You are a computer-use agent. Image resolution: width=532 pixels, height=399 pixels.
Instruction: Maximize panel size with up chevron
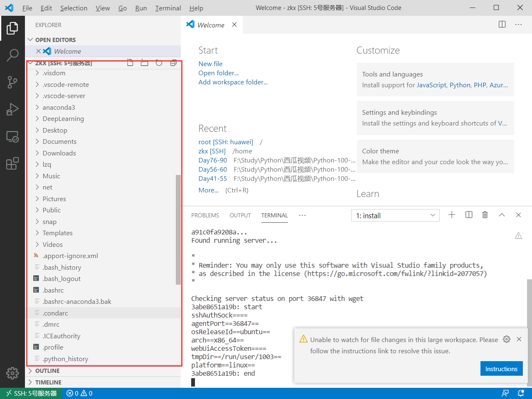pos(502,215)
